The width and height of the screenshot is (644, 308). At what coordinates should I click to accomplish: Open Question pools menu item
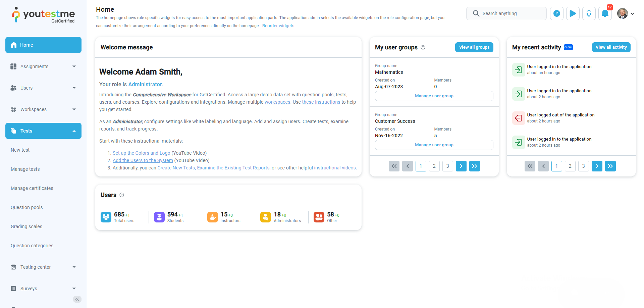[x=27, y=207]
